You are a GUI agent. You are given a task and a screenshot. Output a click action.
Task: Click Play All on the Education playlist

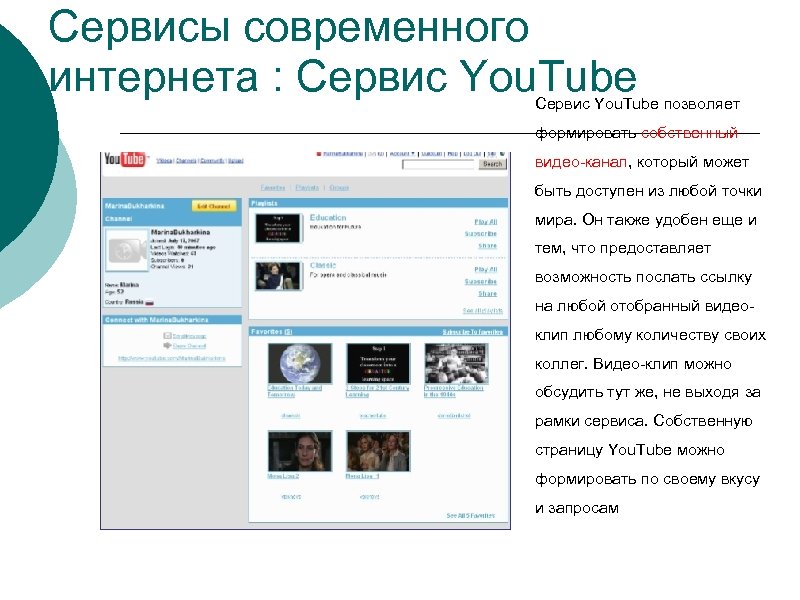pos(485,220)
